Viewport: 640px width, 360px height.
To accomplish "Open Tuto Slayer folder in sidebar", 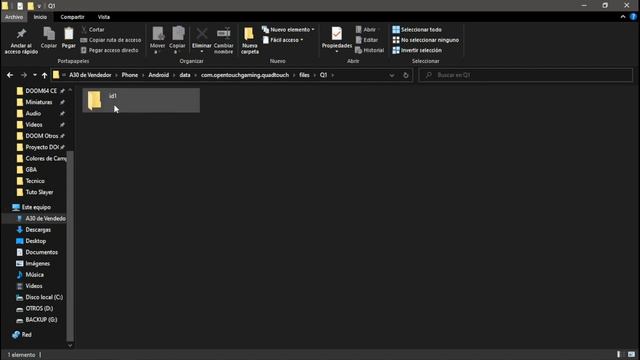I will [x=39, y=192].
